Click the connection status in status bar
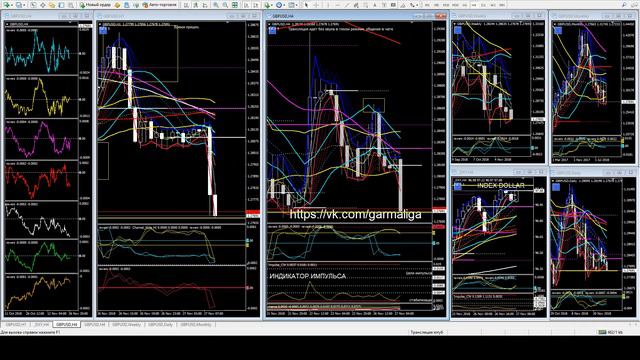The width and height of the screenshot is (640, 360). pos(611,332)
